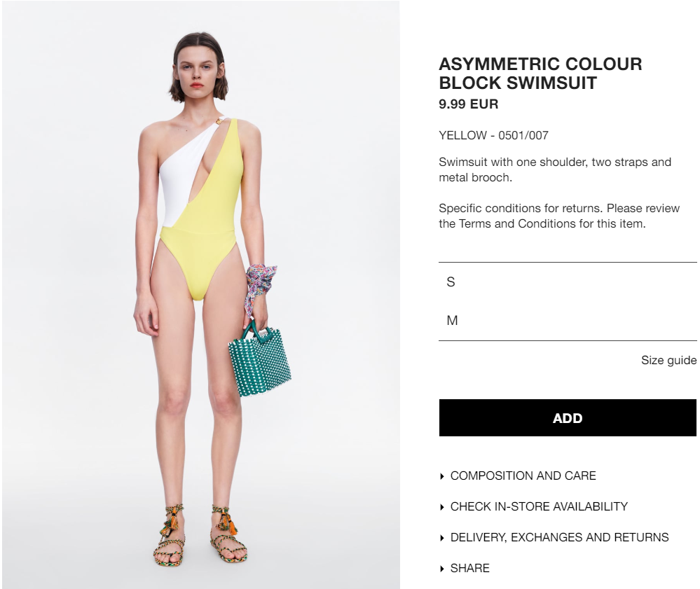This screenshot has width=700, height=589.
Task: Click the swimsuit product photo to enlarge
Action: tap(201, 294)
